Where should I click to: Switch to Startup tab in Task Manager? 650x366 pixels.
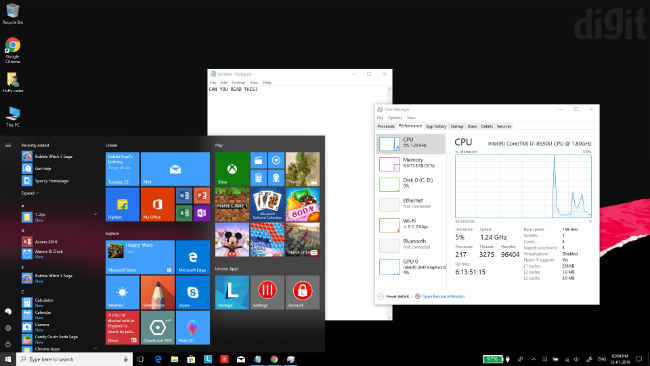[x=457, y=126]
